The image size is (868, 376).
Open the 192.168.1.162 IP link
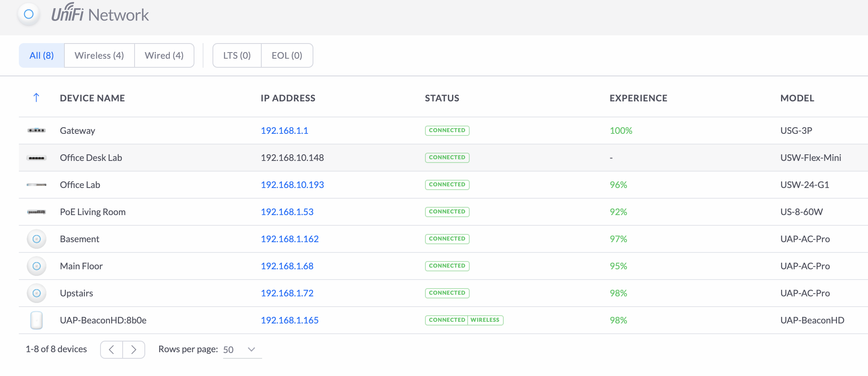pos(290,239)
